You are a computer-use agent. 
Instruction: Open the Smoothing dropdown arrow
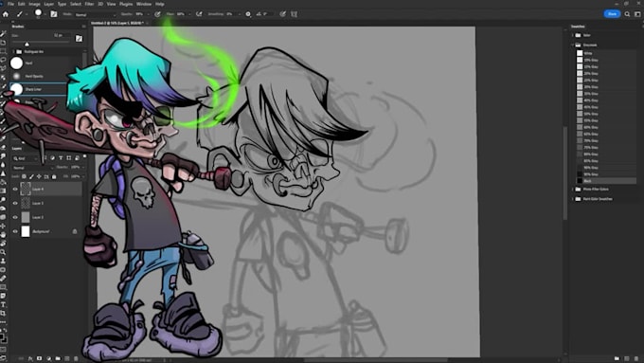tap(239, 14)
